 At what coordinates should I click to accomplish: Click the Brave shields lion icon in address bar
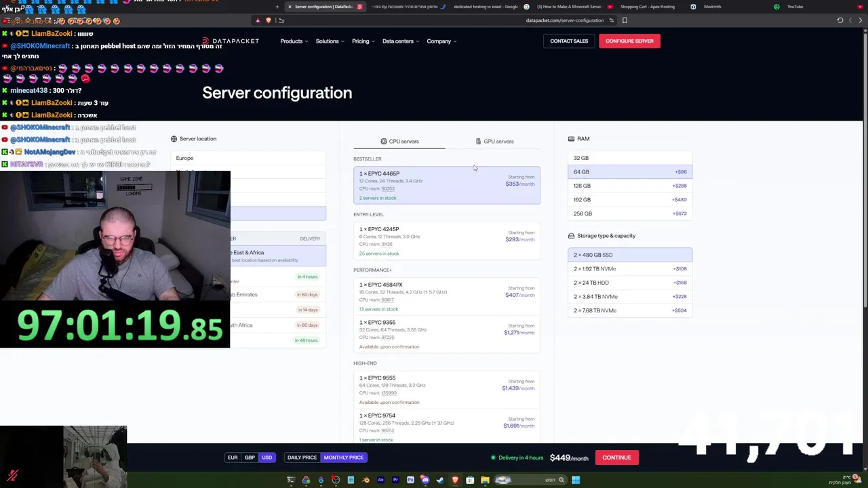pyautogui.click(x=269, y=20)
